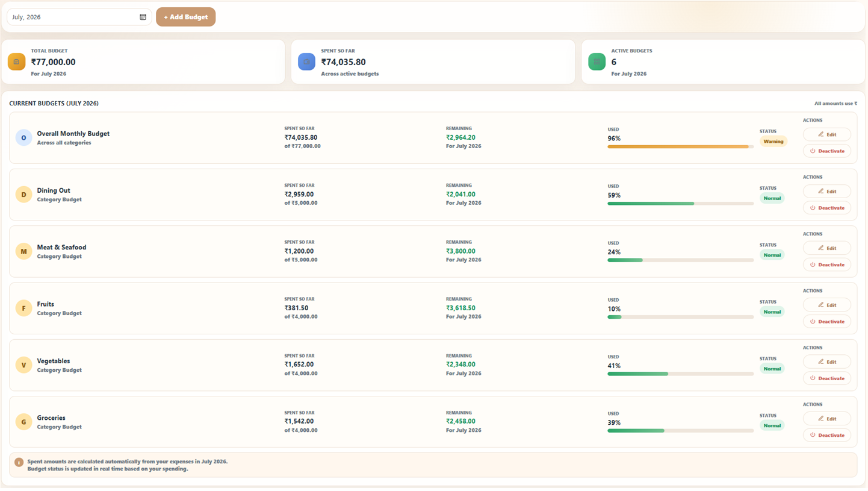Click the Dining Out 59% progress bar
The image size is (868, 491).
click(680, 204)
